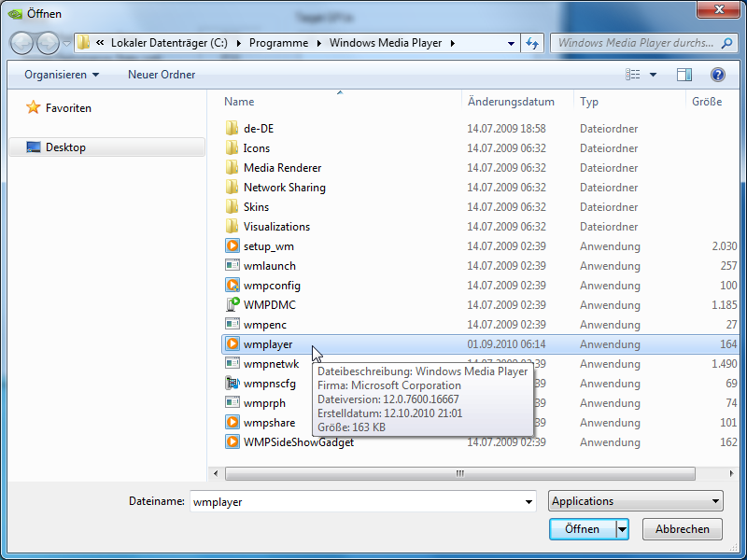747x560 pixels.
Task: Click the Windows Media Player search field
Action: pyautogui.click(x=634, y=43)
